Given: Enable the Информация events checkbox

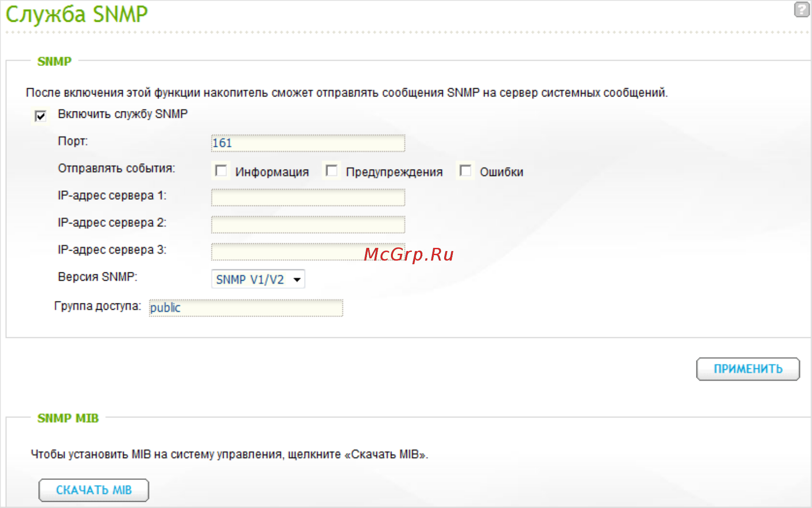Looking at the screenshot, I should 221,171.
